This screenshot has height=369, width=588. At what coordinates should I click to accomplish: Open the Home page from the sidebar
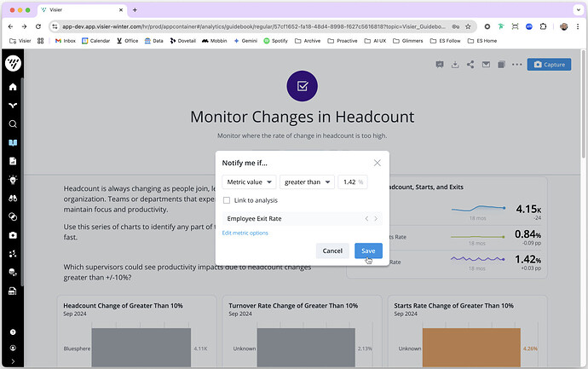click(13, 87)
